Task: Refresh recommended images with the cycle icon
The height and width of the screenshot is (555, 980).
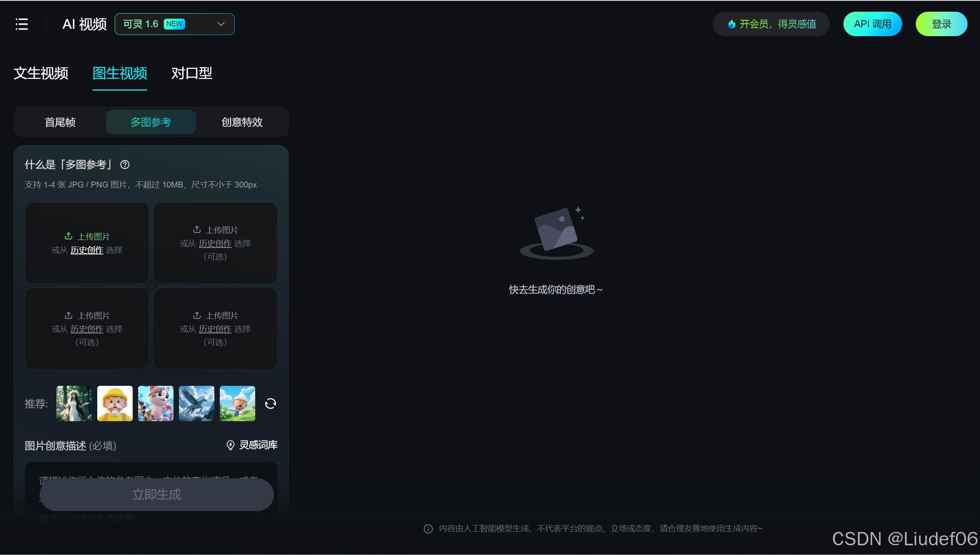Action: pos(270,404)
